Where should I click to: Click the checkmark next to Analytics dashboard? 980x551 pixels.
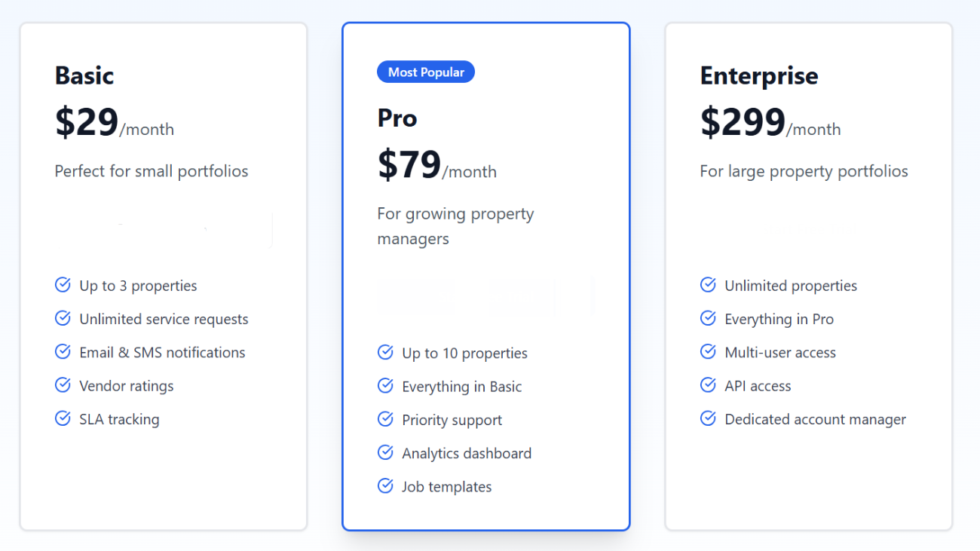(385, 452)
